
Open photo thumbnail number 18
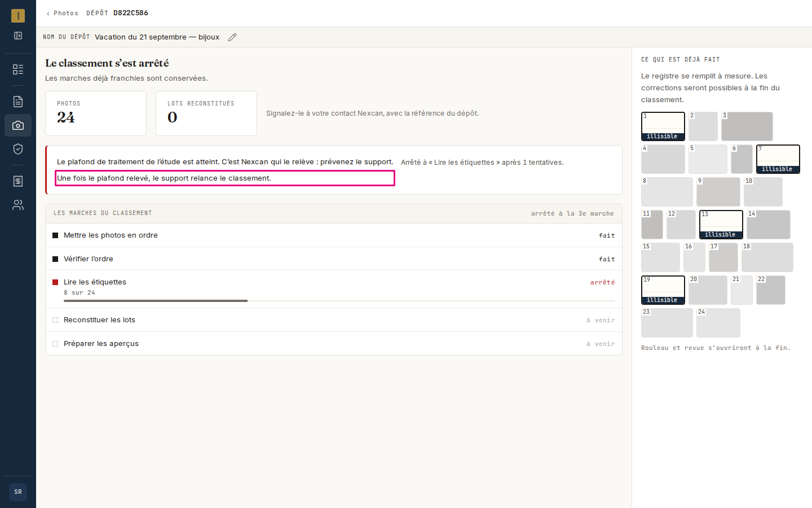[x=767, y=257]
